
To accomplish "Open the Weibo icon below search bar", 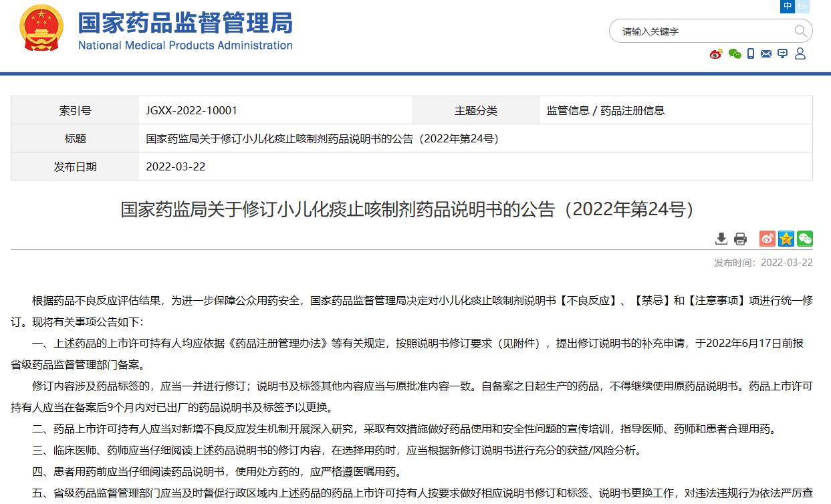I will click(x=716, y=54).
